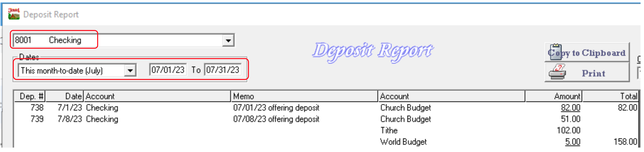644x152 pixels.
Task: Expand the This month-to-date date range dropdown
Action: pos(130,71)
